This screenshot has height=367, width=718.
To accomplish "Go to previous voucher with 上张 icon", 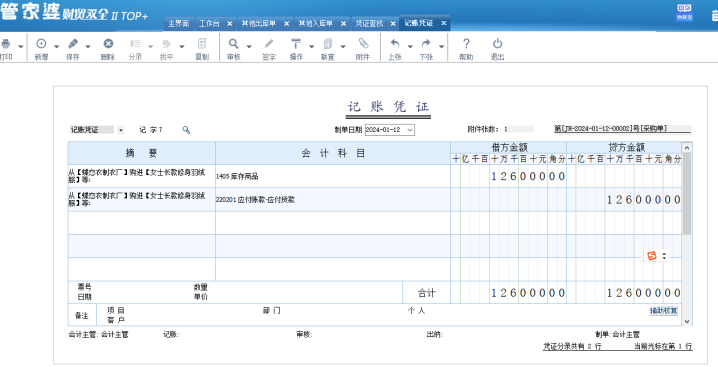I will [395, 44].
